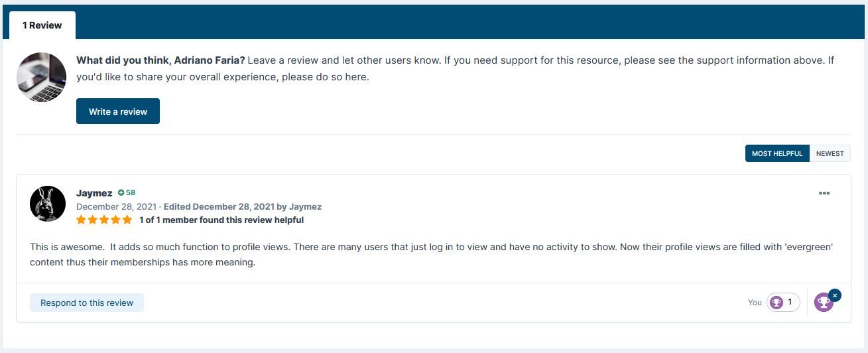Viewport: 868px width, 353px height.
Task: Open Jaymez's rabbit profile avatar
Action: (x=48, y=204)
